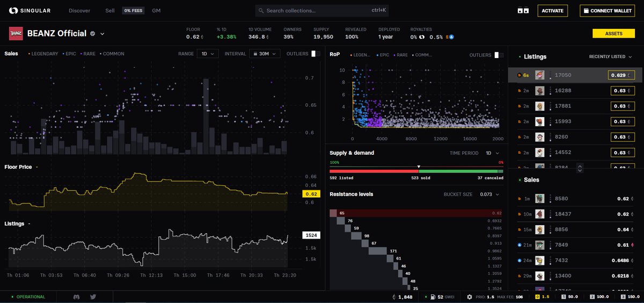Click the 0% FEES badge
The height and width of the screenshot is (303, 644).
coord(133,11)
